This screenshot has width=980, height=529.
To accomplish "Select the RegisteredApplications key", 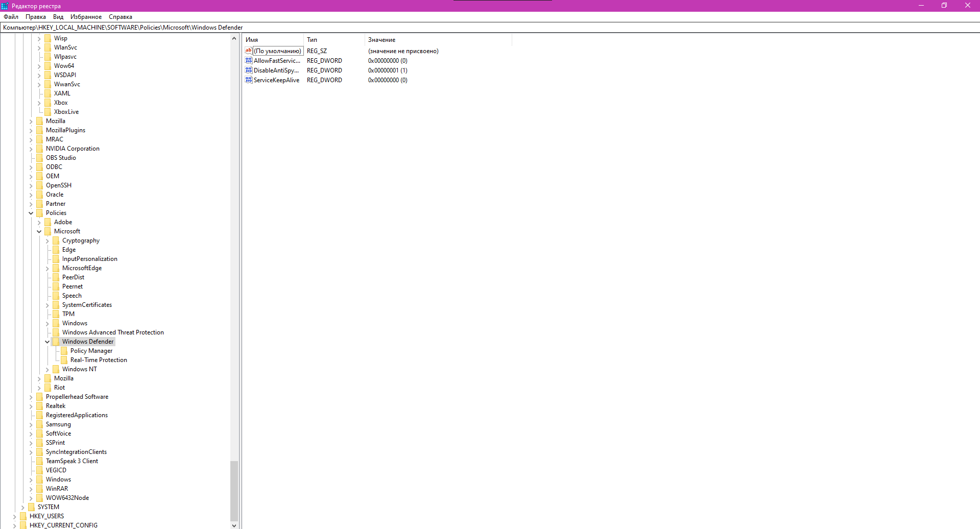I will tap(77, 415).
